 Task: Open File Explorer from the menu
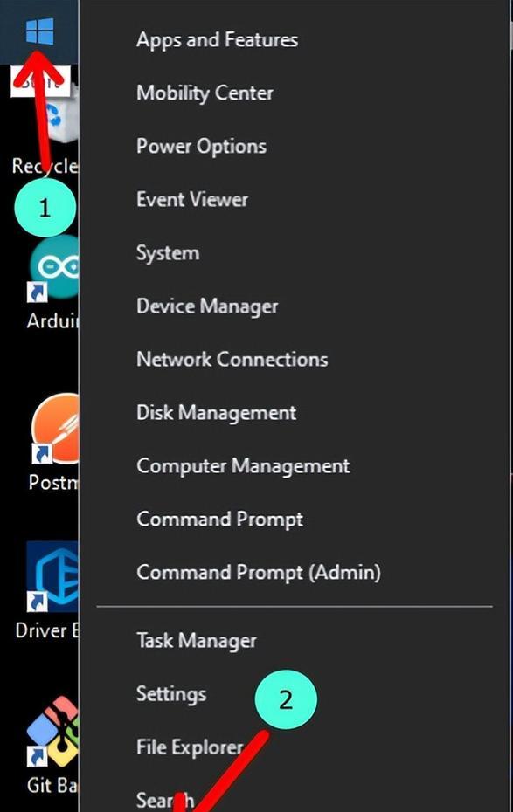190,747
